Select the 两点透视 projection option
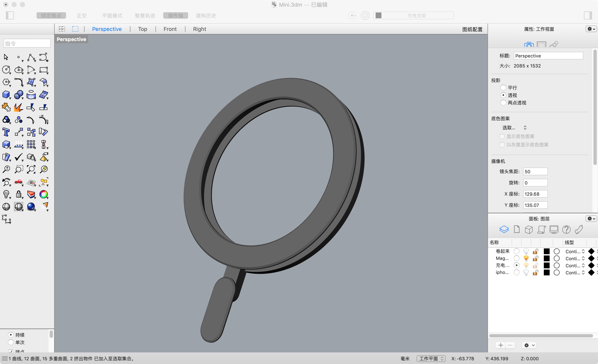Viewport: 598px width, 364px height. pos(503,103)
